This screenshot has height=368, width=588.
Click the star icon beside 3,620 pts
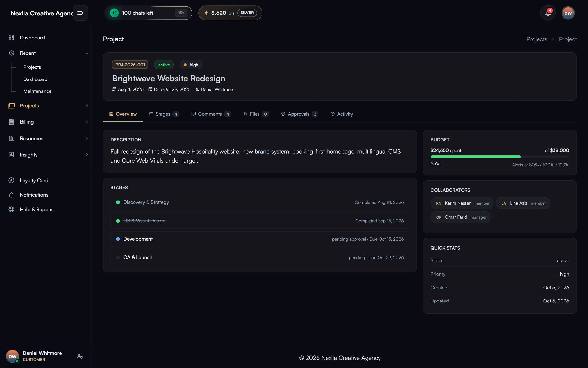coord(206,13)
